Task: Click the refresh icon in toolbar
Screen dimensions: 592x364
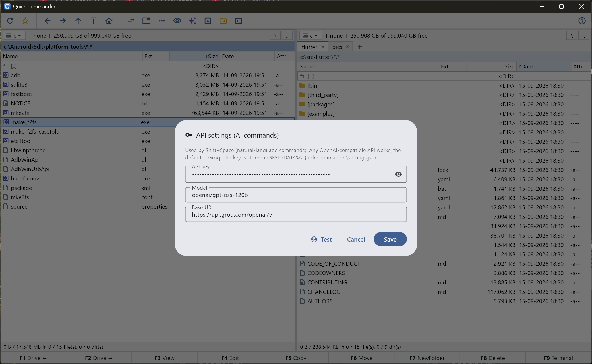Action: pos(10,21)
